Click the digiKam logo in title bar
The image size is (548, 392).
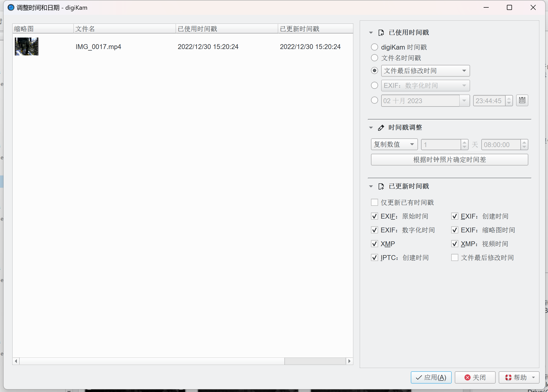[x=11, y=8]
